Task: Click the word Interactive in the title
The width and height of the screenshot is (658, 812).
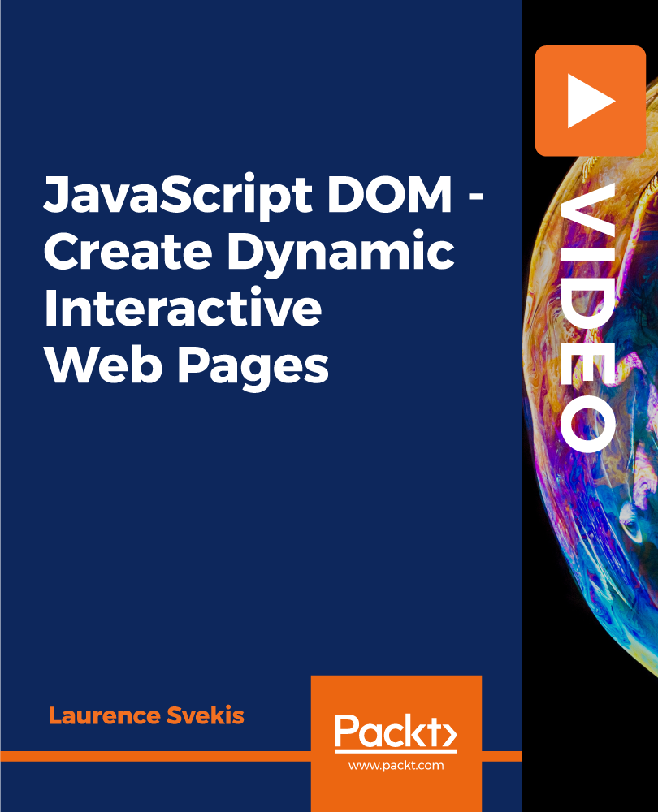Action: coord(182,309)
